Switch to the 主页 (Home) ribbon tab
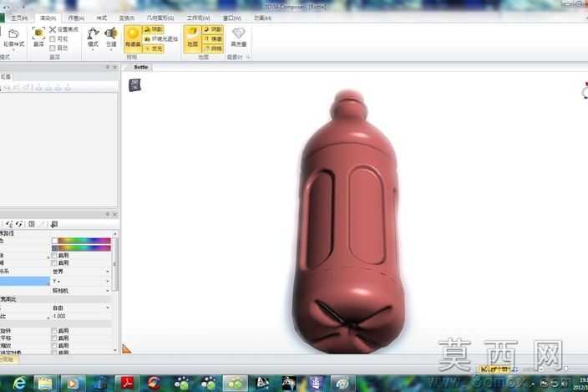 [x=18, y=18]
